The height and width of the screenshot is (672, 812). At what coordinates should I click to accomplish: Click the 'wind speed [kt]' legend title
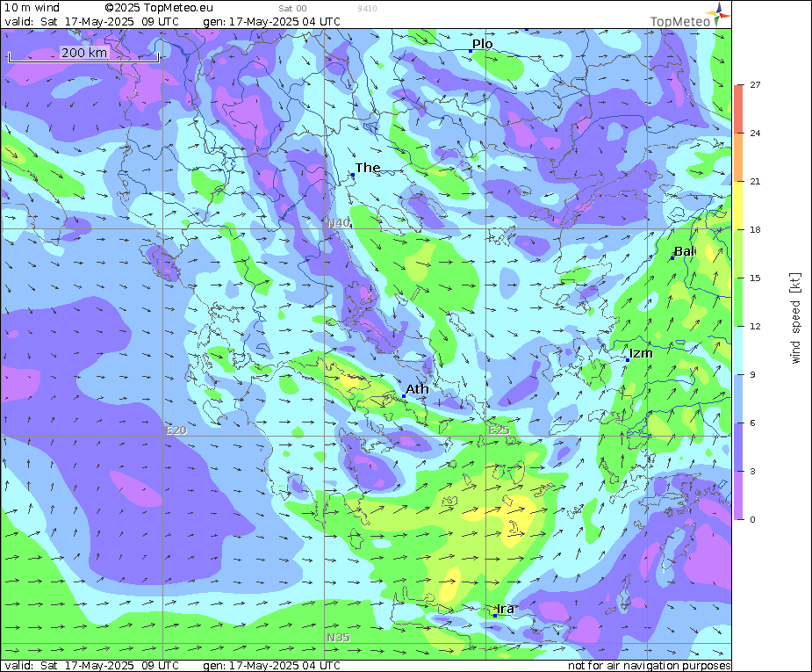click(795, 318)
